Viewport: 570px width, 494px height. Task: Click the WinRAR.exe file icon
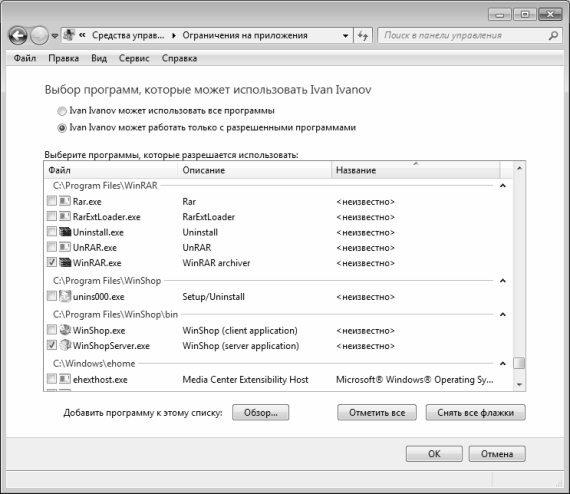(x=65, y=262)
